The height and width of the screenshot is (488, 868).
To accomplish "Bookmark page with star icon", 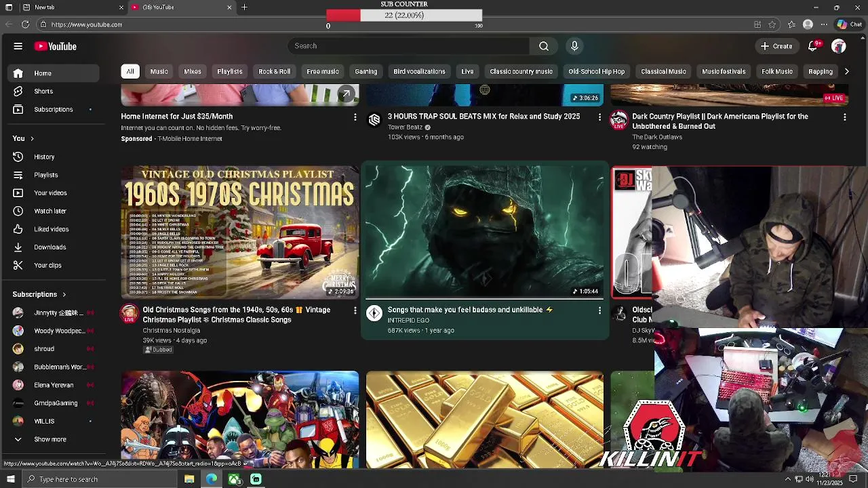I will pyautogui.click(x=772, y=24).
